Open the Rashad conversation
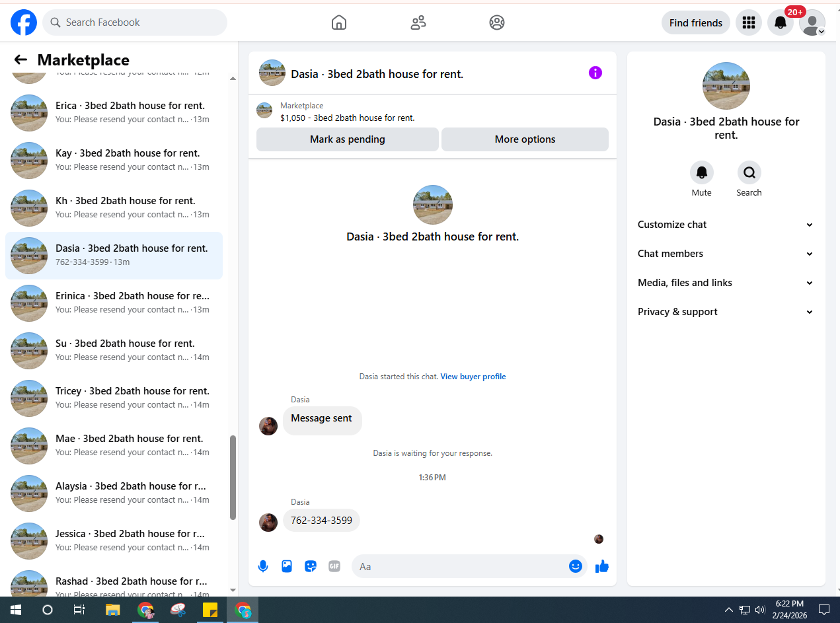 [114, 582]
